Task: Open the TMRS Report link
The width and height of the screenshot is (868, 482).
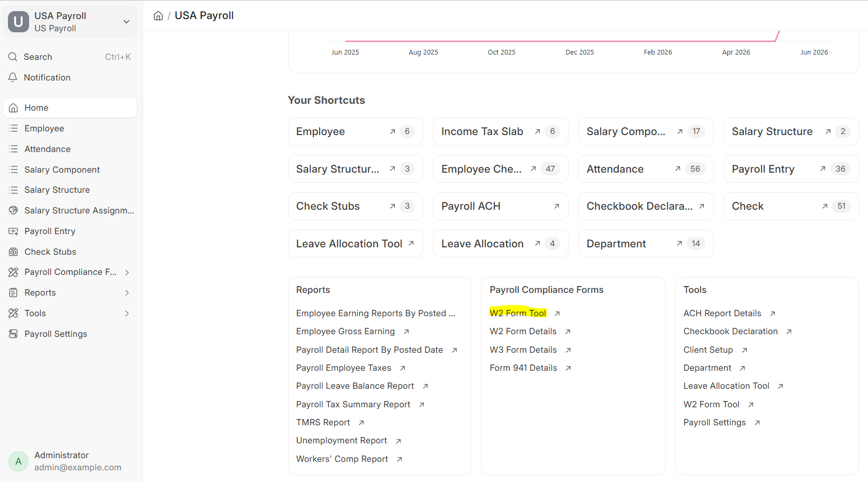Action: tap(323, 422)
